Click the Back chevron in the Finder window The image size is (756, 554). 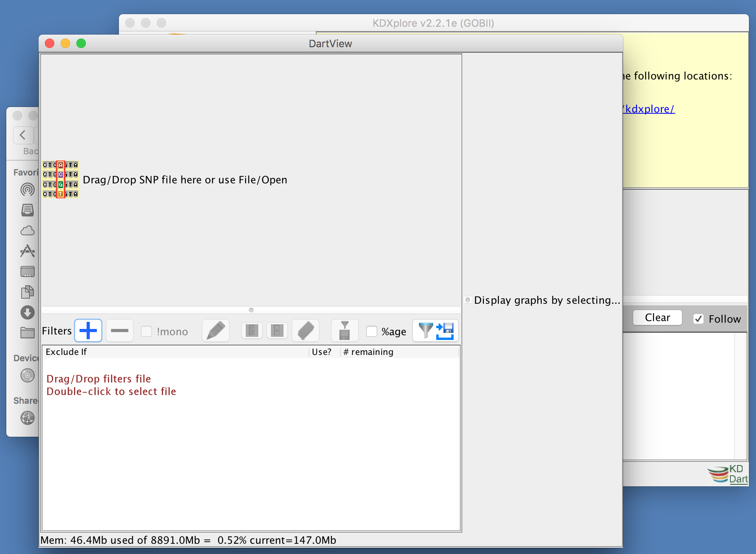click(23, 135)
